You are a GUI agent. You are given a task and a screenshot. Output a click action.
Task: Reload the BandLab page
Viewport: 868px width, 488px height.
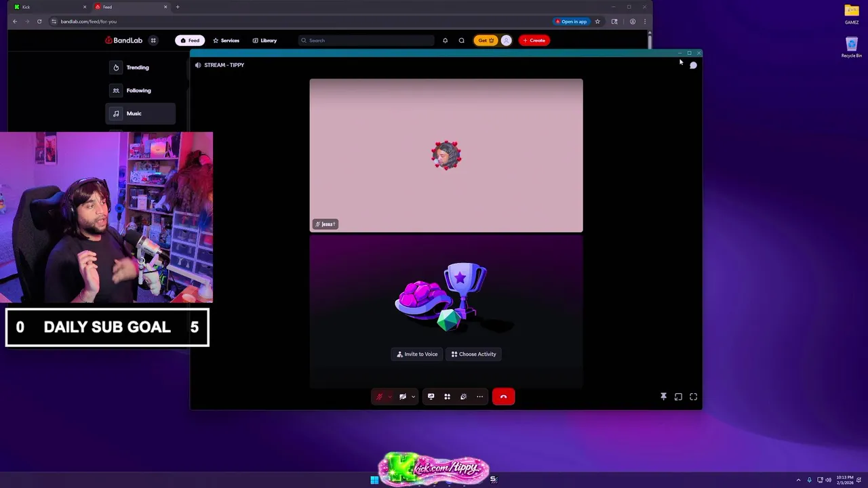(39, 21)
